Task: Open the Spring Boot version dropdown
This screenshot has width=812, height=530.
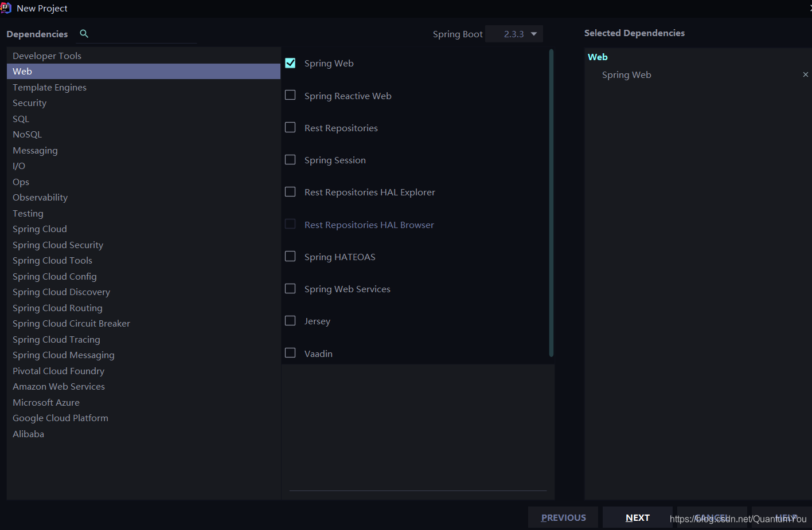Action: [514, 34]
